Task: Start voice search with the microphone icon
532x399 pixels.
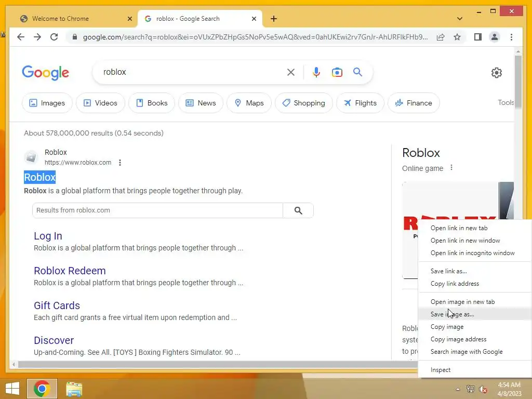Action: 316,72
